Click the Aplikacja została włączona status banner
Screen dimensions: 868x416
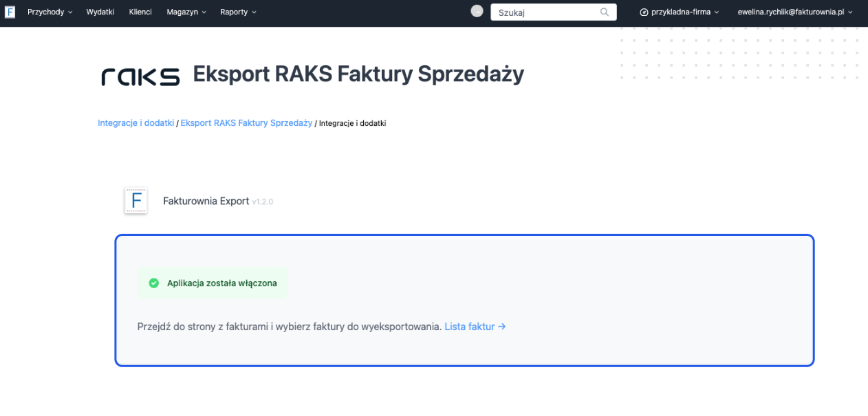click(212, 283)
